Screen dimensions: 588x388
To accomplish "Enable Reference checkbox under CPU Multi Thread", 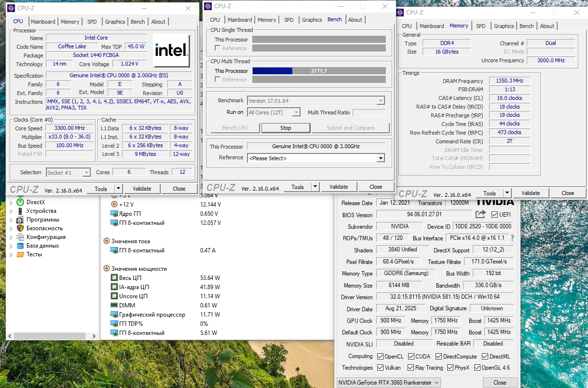I will 218,80.
